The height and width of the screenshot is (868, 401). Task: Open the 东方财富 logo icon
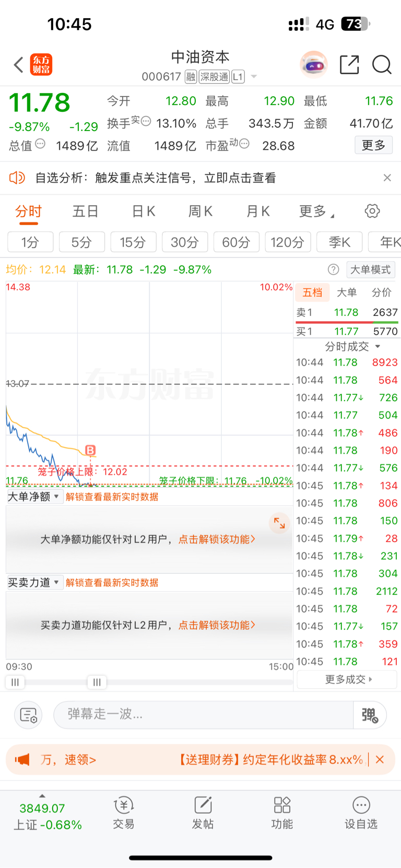[x=41, y=65]
